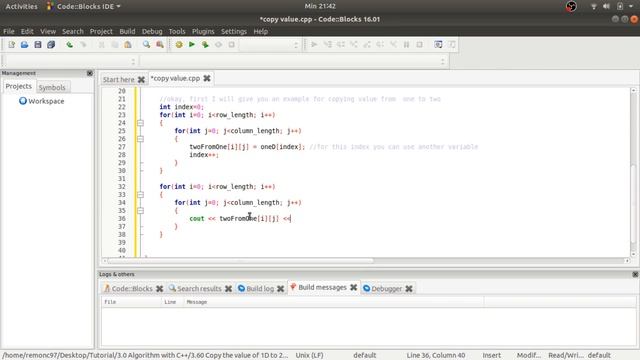Run the program with the green play icon
Screen dimensions: 640x360
[192, 44]
